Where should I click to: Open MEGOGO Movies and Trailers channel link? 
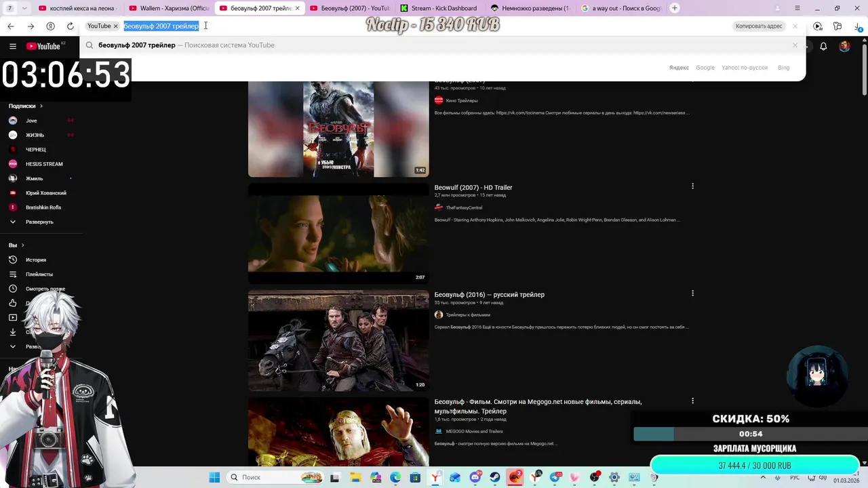coord(475,431)
